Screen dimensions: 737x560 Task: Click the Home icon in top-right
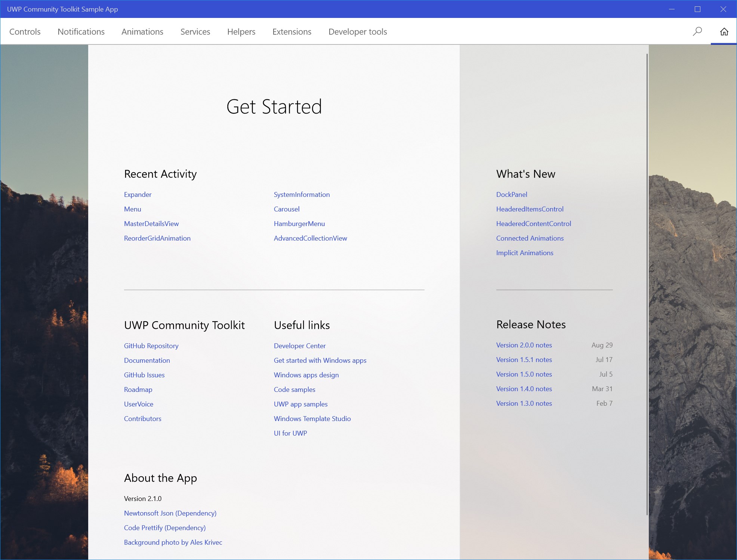[724, 31]
